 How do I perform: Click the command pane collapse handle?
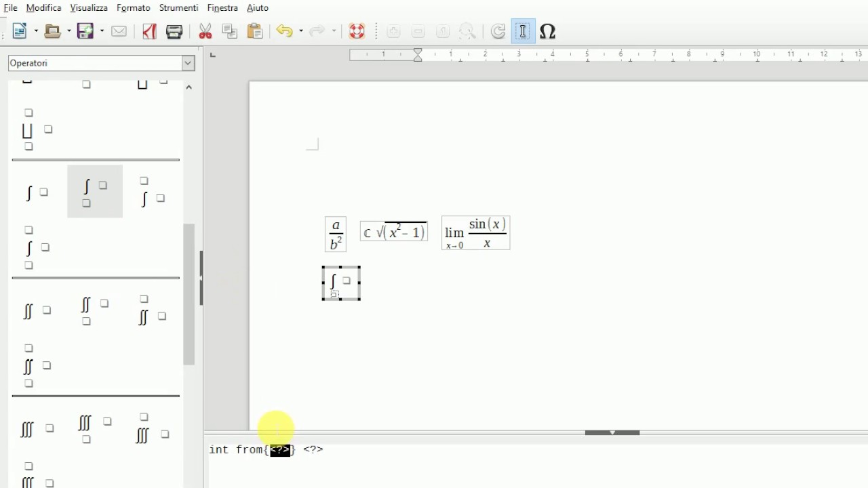pos(612,432)
